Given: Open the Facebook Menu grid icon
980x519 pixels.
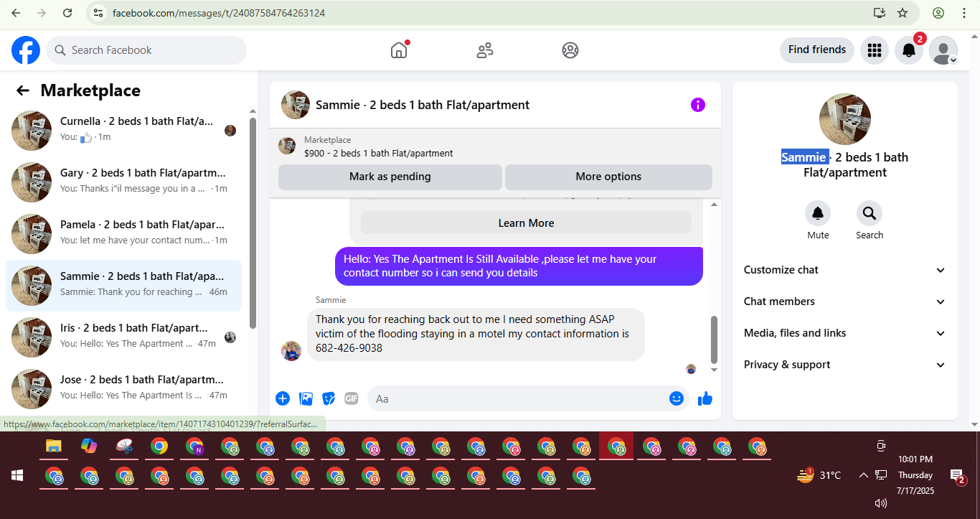Looking at the screenshot, I should (874, 50).
